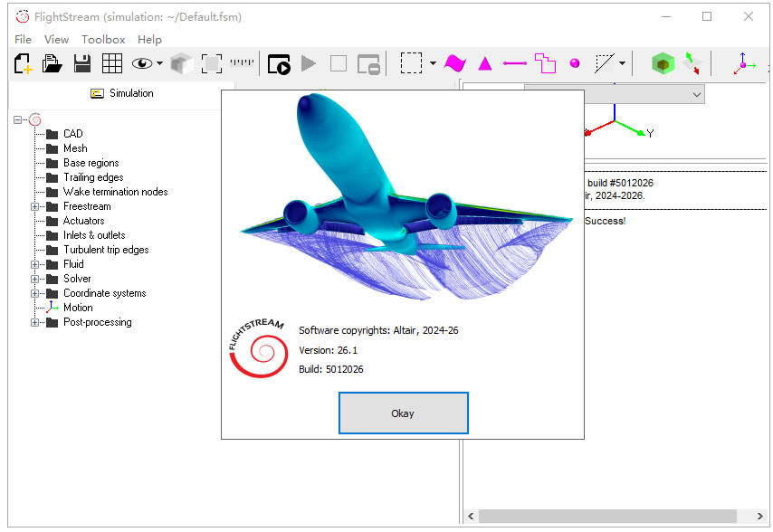The height and width of the screenshot is (532, 773).
Task: Click the green-red arrows plane icon
Action: (692, 63)
